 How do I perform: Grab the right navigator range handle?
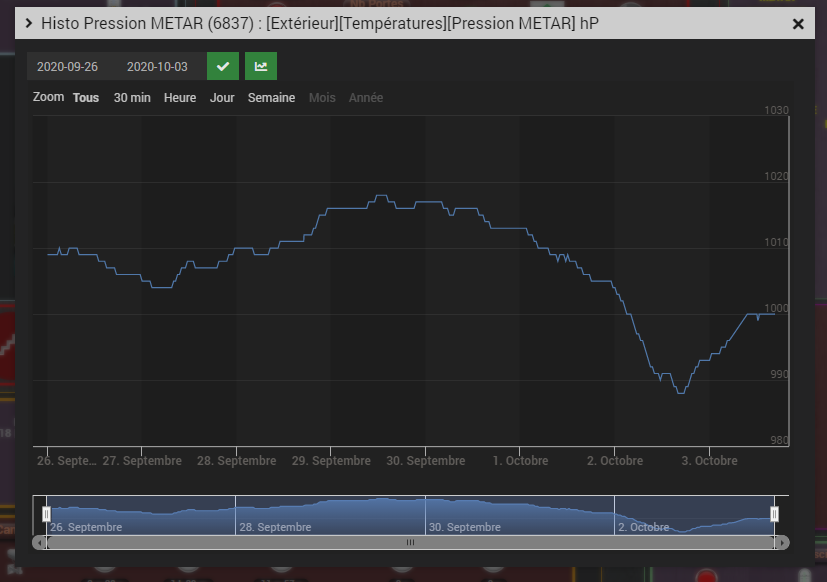click(x=774, y=514)
